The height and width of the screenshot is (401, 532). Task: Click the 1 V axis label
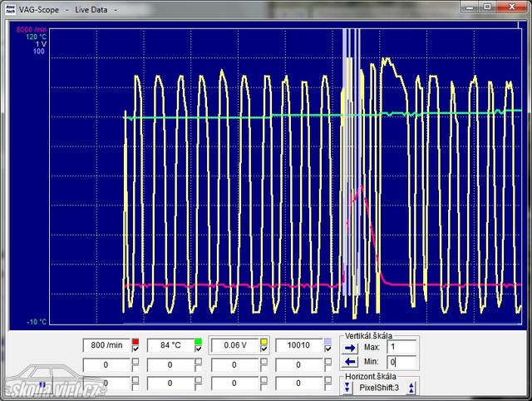click(41, 44)
